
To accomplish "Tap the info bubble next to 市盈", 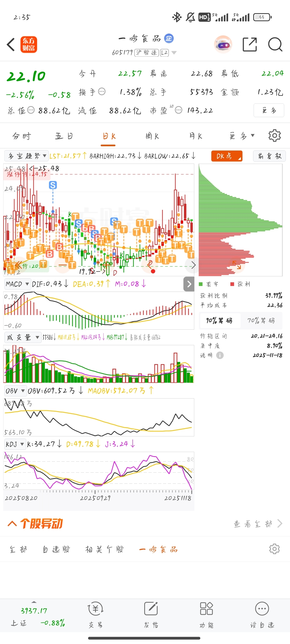I will [x=179, y=110].
